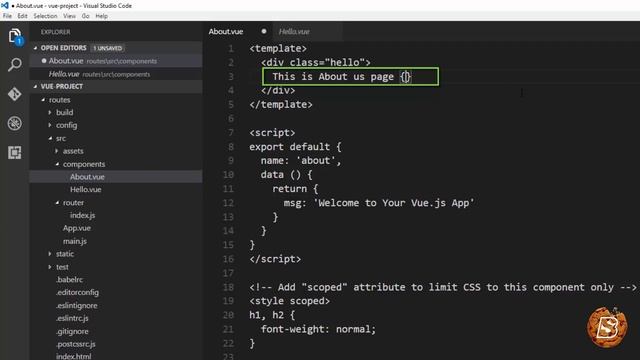Open Hello.vue in components folder
Image resolution: width=640 pixels, height=360 pixels.
coord(86,189)
